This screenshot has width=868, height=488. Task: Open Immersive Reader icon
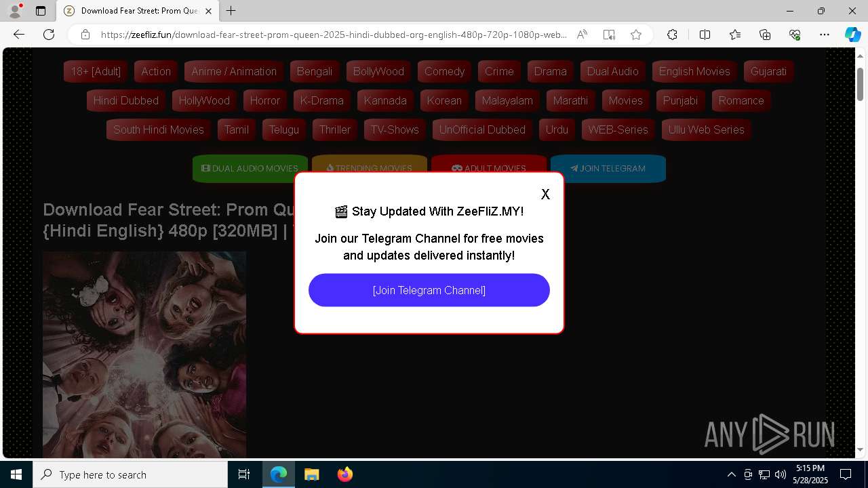(609, 35)
